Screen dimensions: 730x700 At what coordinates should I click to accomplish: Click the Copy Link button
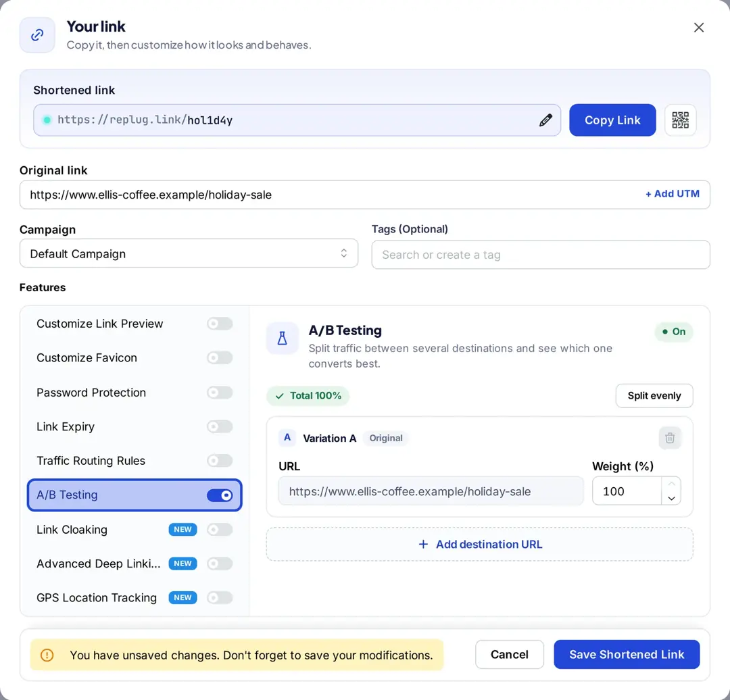(x=612, y=120)
